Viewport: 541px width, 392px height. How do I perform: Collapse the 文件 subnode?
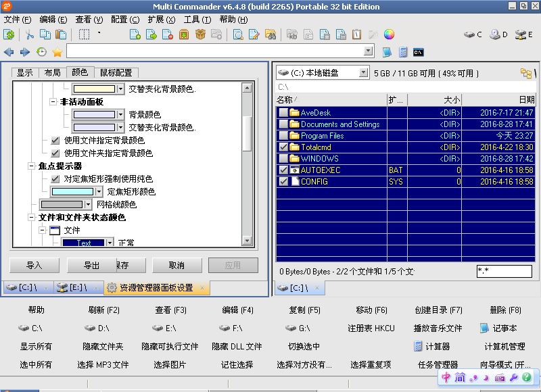(42, 230)
